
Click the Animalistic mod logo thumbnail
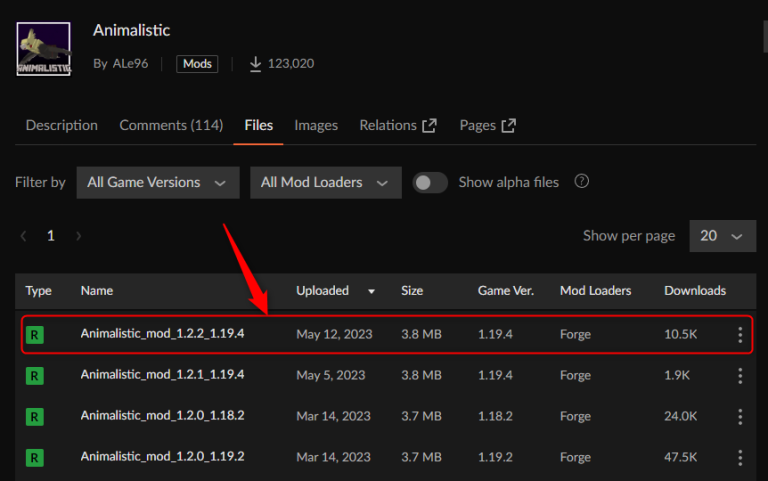(44, 50)
